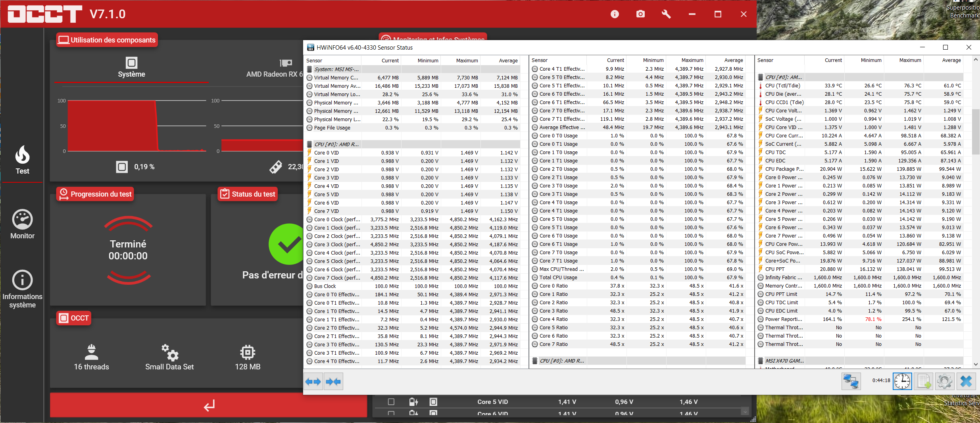The height and width of the screenshot is (423, 980).
Task: Click HWiNFO shrink columns arrows button
Action: pyautogui.click(x=333, y=382)
